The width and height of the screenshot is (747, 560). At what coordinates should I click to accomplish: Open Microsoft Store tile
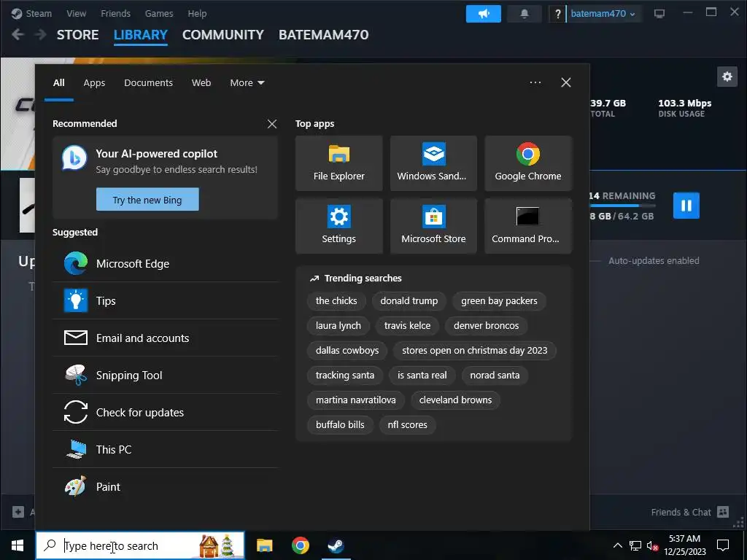[x=433, y=226]
